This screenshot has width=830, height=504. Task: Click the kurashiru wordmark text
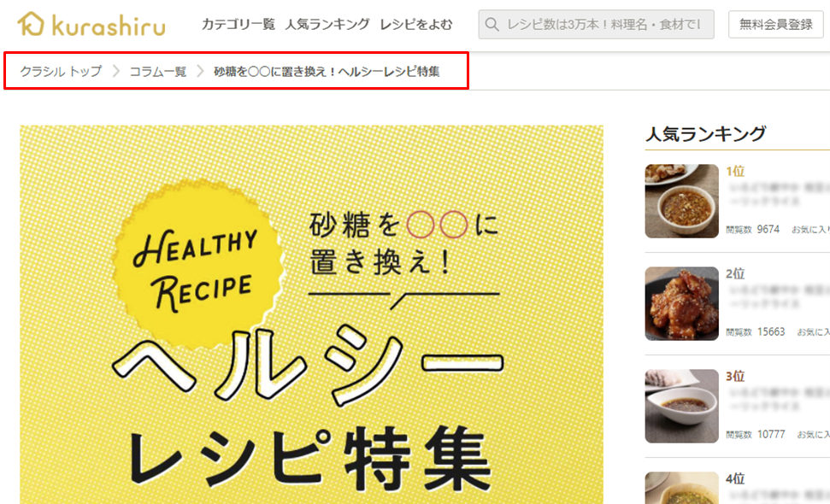pyautogui.click(x=109, y=26)
